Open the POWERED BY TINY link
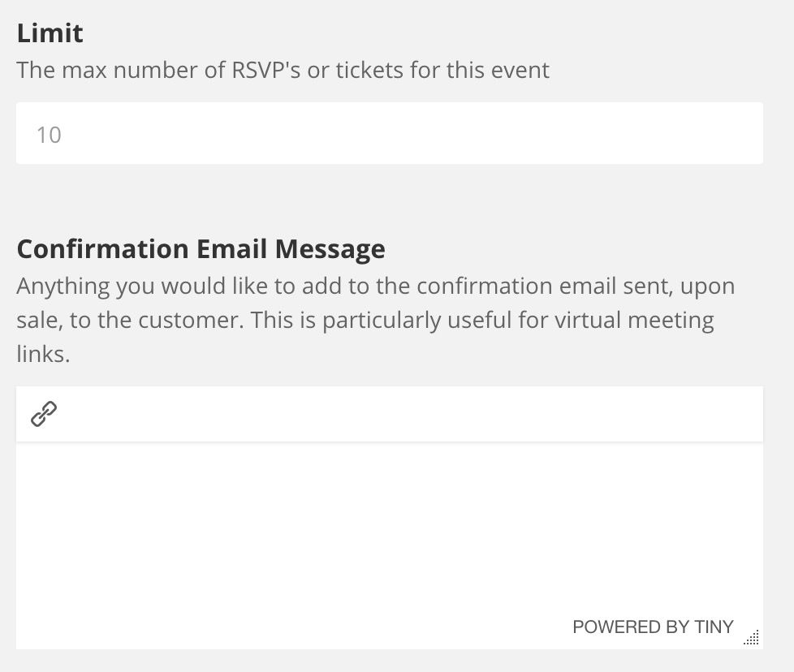The image size is (794, 672). click(x=653, y=627)
